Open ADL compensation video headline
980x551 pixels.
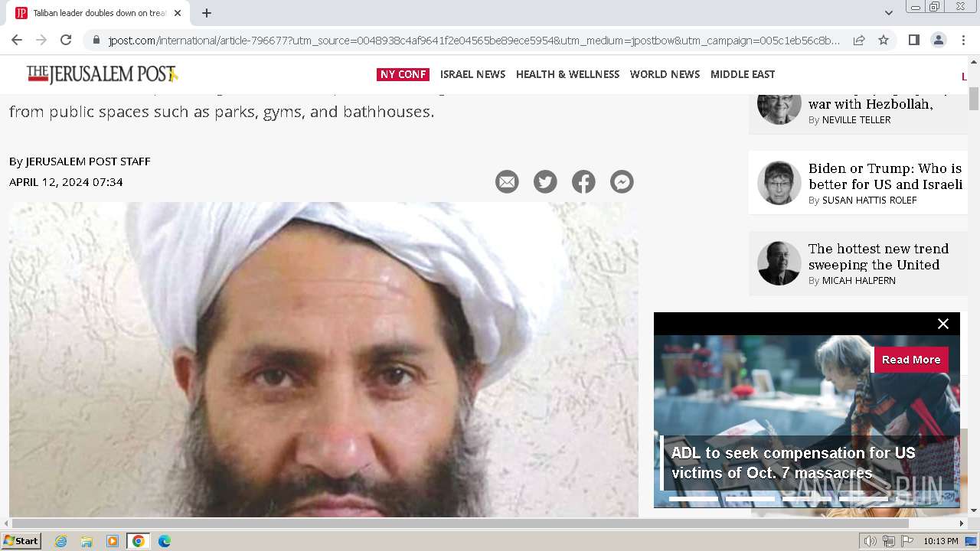(x=793, y=463)
